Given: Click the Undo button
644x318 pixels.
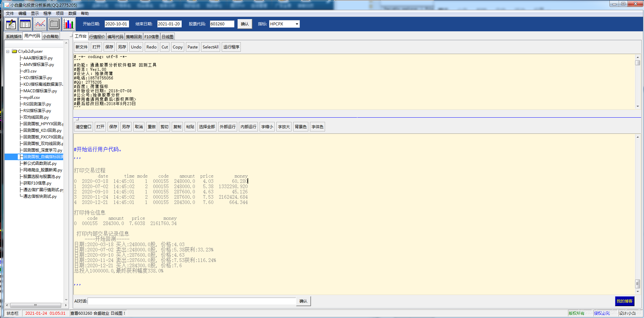Looking at the screenshot, I should (136, 47).
